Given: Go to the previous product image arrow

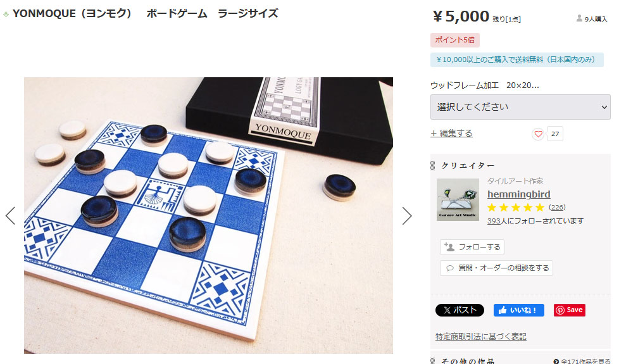Looking at the screenshot, I should pos(10,216).
